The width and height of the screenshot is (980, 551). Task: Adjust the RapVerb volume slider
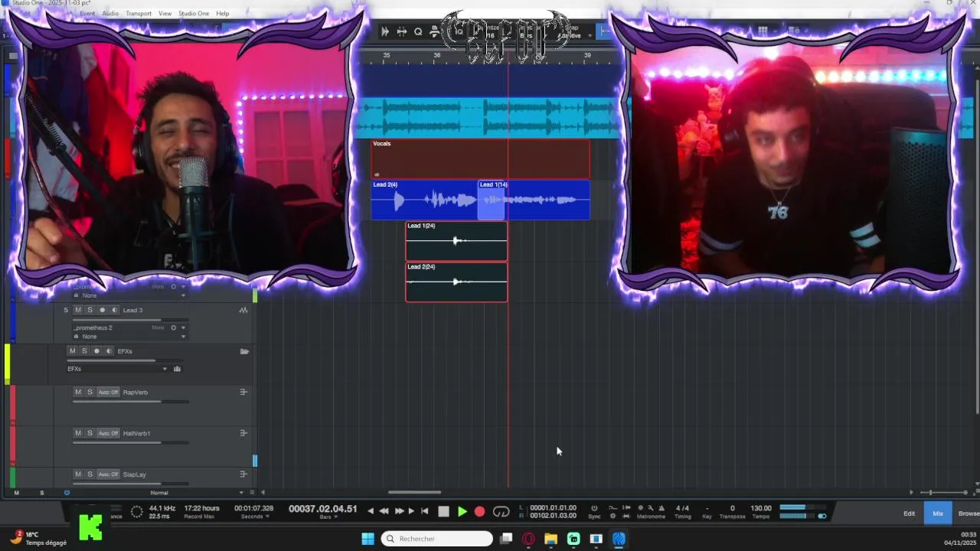coord(130,402)
